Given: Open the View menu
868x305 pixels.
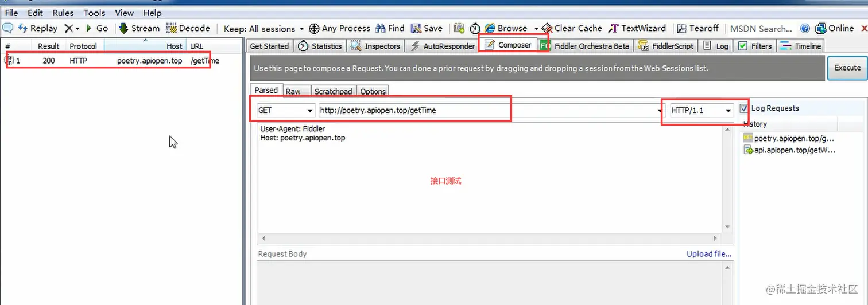Looking at the screenshot, I should (x=124, y=13).
